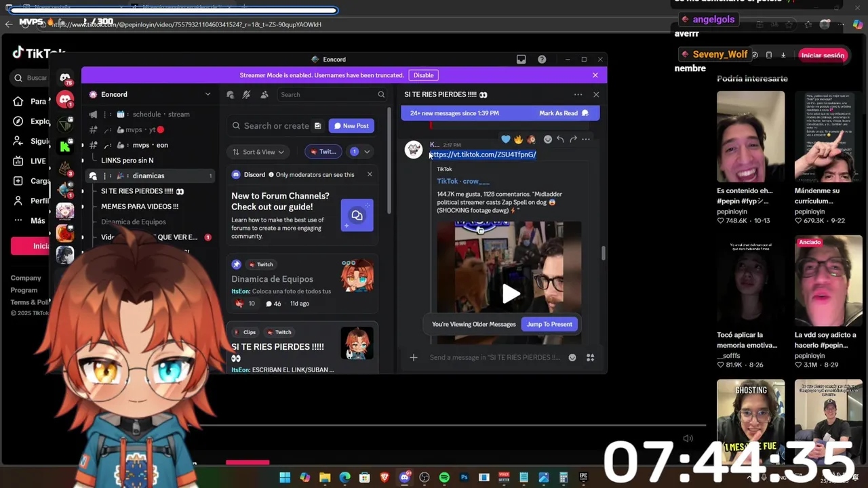
Task: Open more options on the message
Action: [x=586, y=139]
